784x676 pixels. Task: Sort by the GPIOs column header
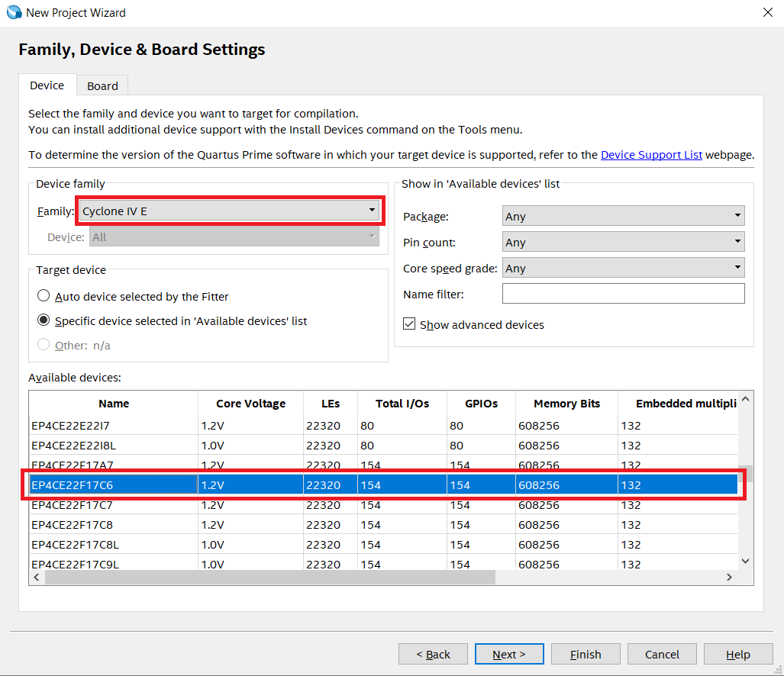[x=481, y=403]
